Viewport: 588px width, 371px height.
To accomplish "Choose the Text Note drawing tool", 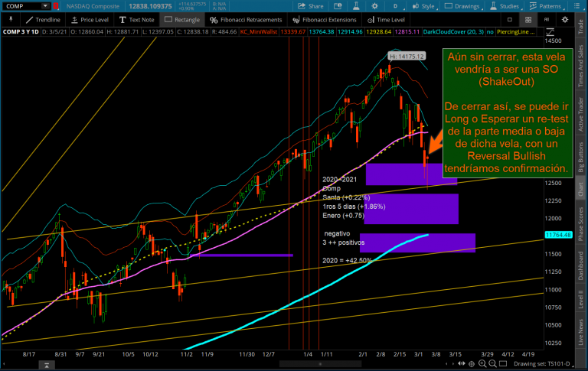I will [x=136, y=20].
